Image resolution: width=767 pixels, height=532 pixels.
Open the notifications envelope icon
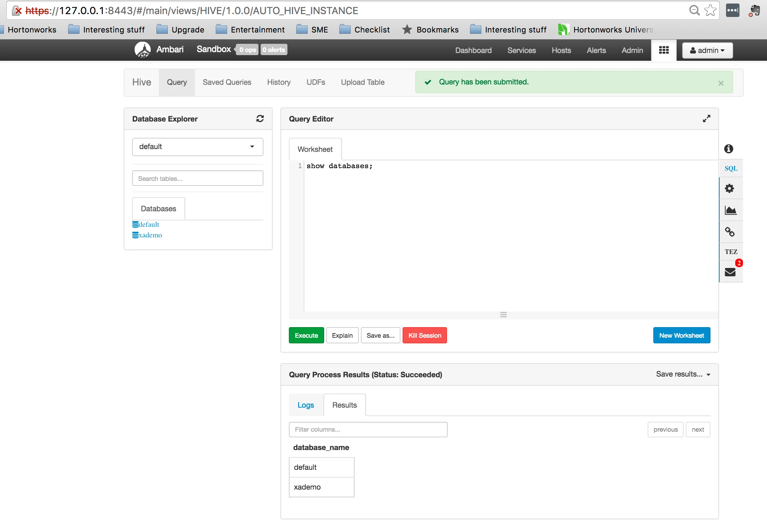point(730,272)
